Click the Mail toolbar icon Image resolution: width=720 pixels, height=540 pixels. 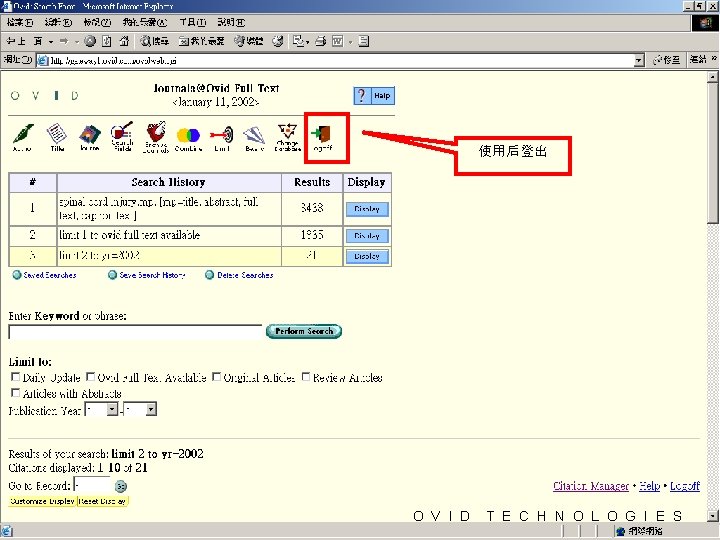[298, 41]
